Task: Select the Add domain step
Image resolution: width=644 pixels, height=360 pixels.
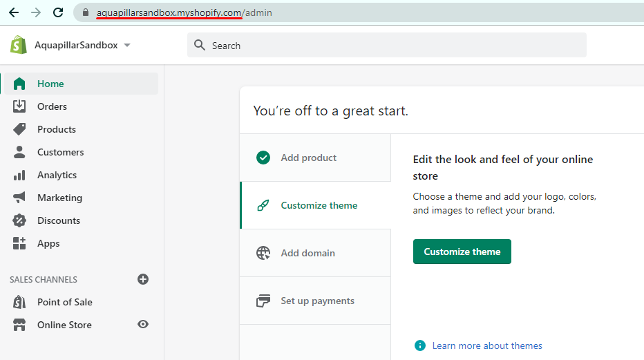Action: click(x=307, y=253)
